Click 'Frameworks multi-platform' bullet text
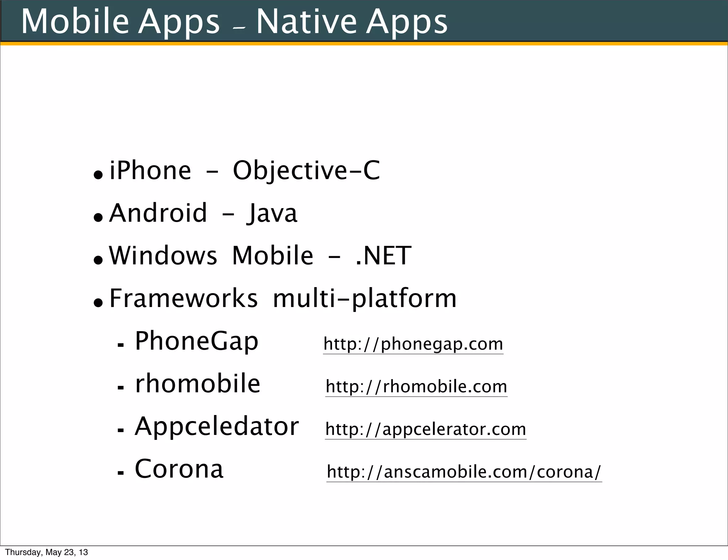 coord(283,299)
